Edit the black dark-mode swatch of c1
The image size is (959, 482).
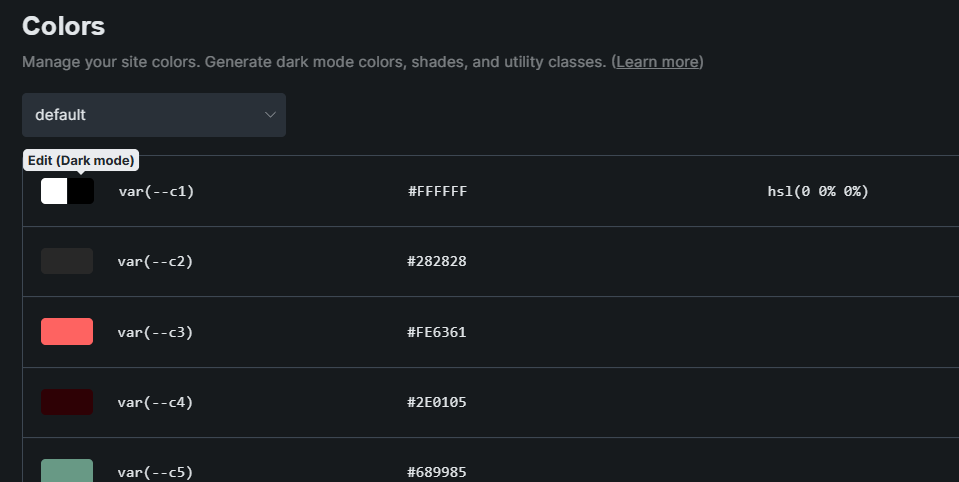pyautogui.click(x=81, y=191)
